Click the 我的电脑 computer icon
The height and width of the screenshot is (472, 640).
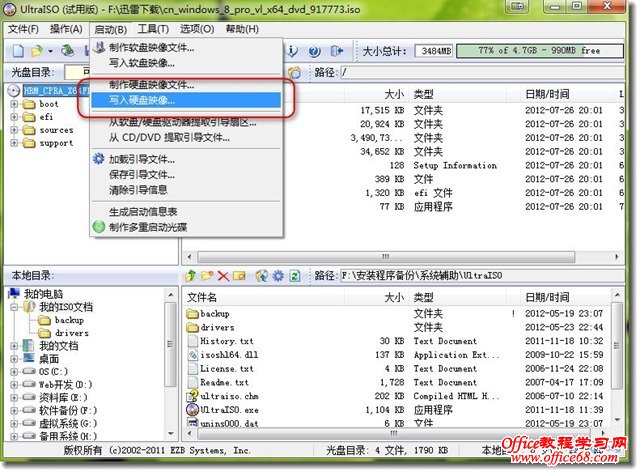point(14,293)
